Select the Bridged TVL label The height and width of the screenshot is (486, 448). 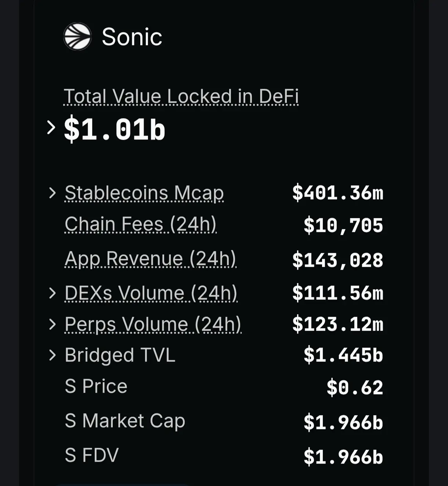pyautogui.click(x=120, y=355)
